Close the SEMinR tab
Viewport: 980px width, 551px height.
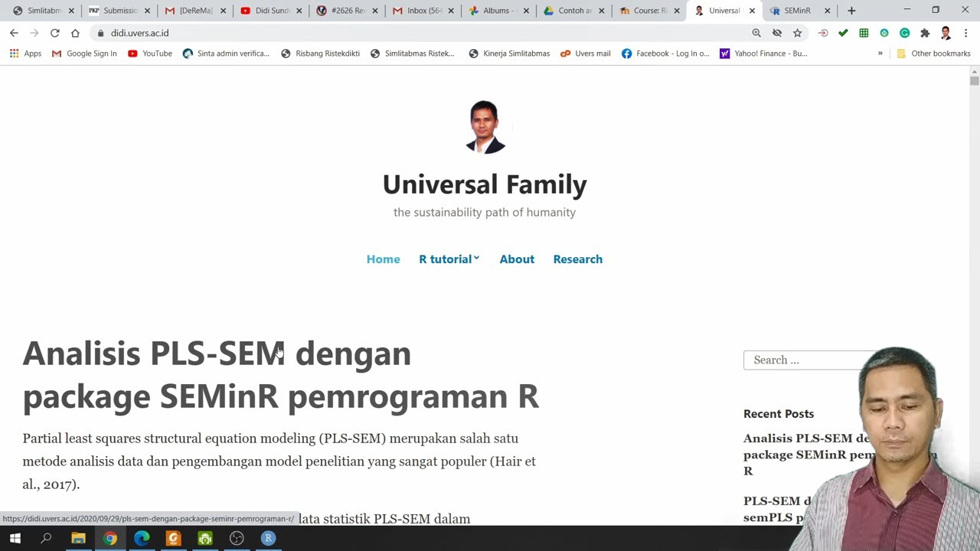pyautogui.click(x=827, y=11)
